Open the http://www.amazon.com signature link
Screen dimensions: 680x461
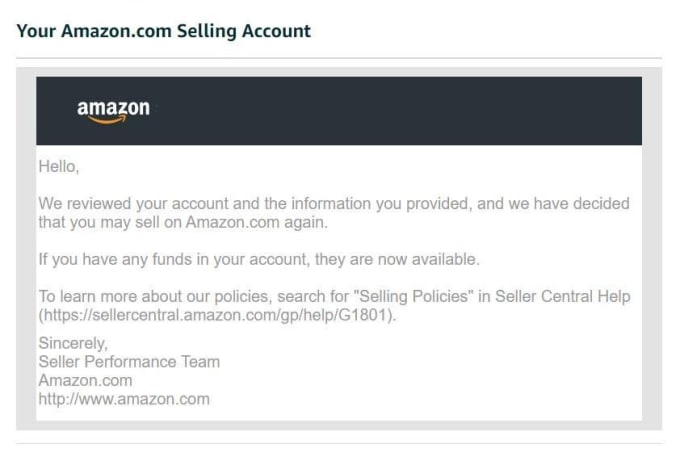coord(124,399)
